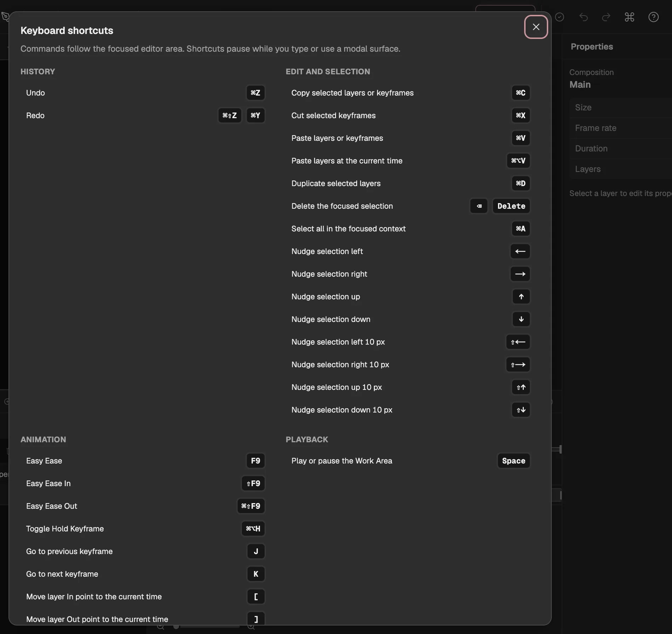Click the undo arrow icon in top toolbar
The image size is (672, 634).
pos(583,17)
